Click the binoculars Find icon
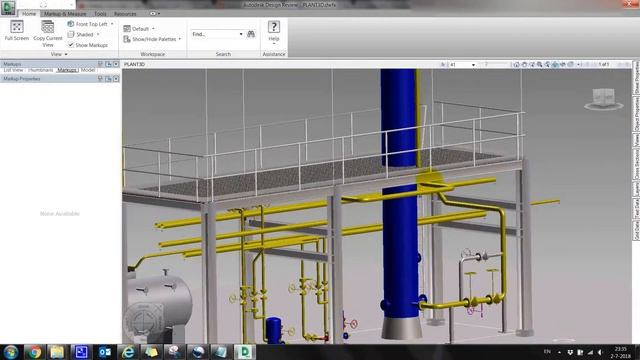Viewport: 640px width, 360px height. (251, 34)
